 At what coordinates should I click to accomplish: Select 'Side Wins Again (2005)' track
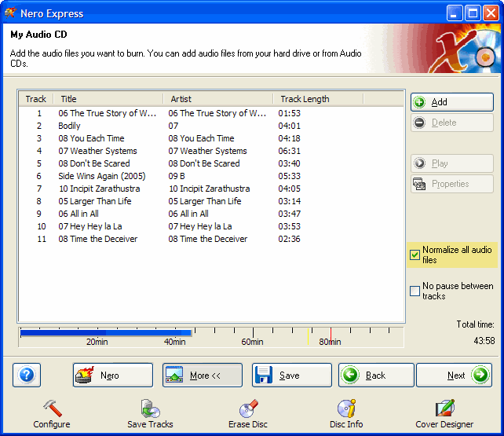click(102, 176)
